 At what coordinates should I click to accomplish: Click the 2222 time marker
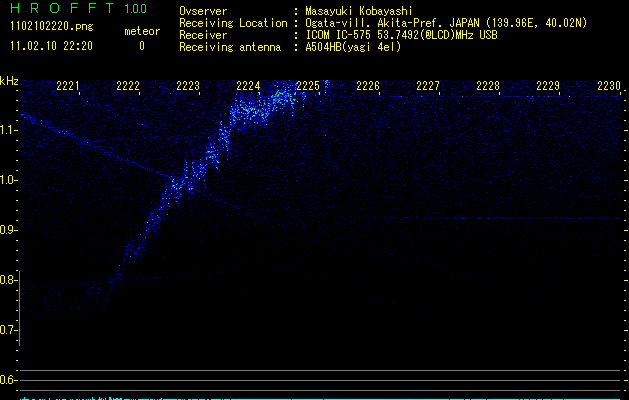[128, 86]
